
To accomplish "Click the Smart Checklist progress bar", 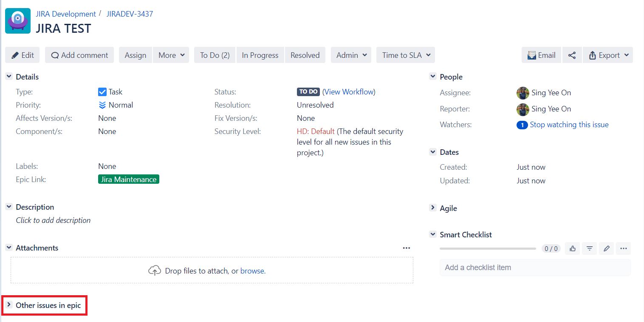I will (488, 248).
